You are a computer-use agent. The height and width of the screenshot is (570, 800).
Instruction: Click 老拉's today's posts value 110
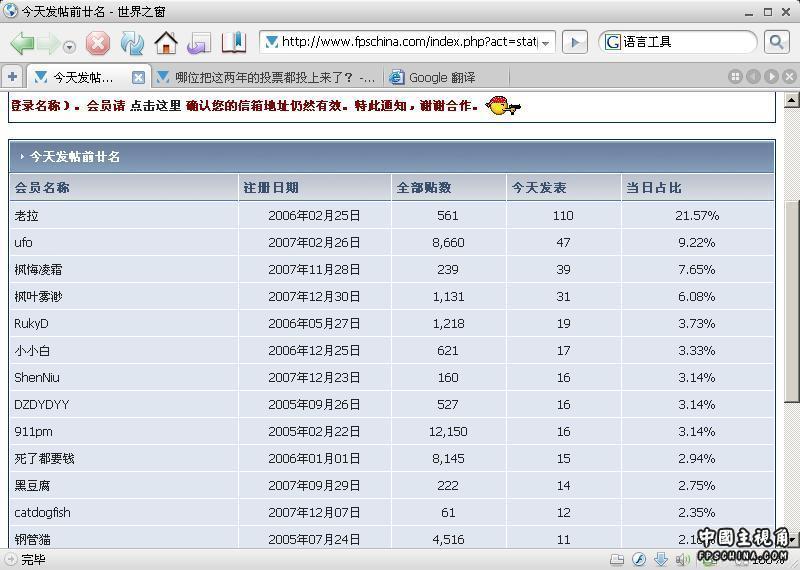(563, 216)
